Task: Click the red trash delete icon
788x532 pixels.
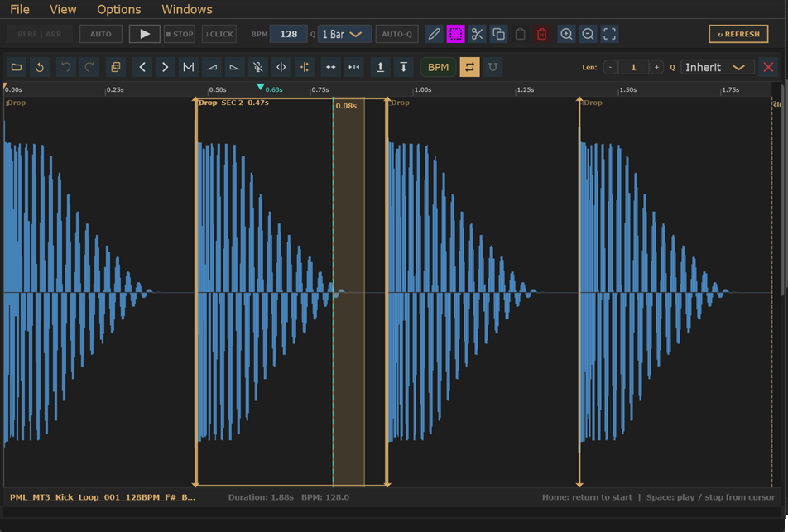Action: point(541,34)
